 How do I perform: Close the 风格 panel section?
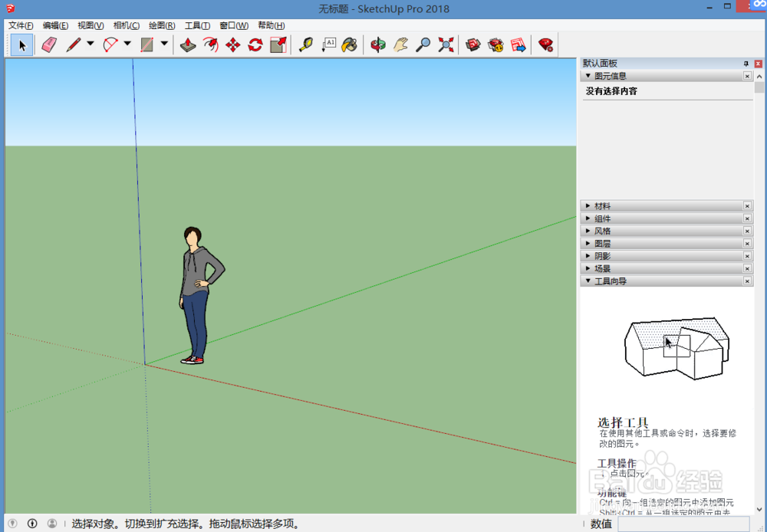747,231
